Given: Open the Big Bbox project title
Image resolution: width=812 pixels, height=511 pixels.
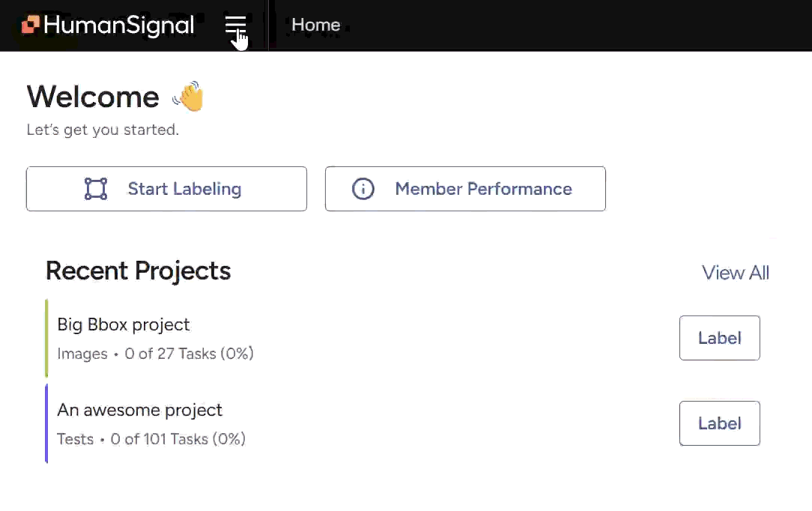Looking at the screenshot, I should (124, 324).
